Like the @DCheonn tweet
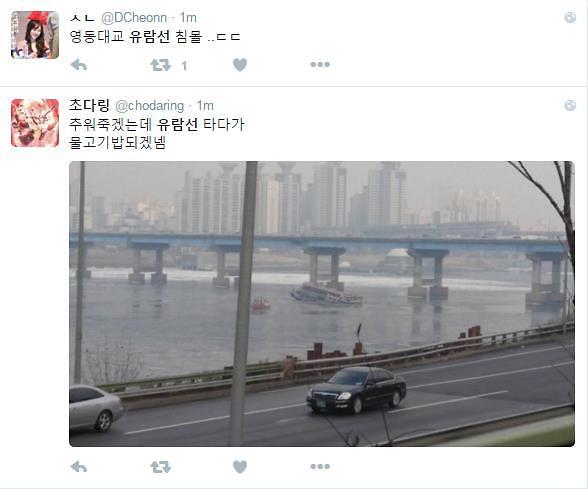Viewport: 588px width, 489px height. click(x=240, y=65)
